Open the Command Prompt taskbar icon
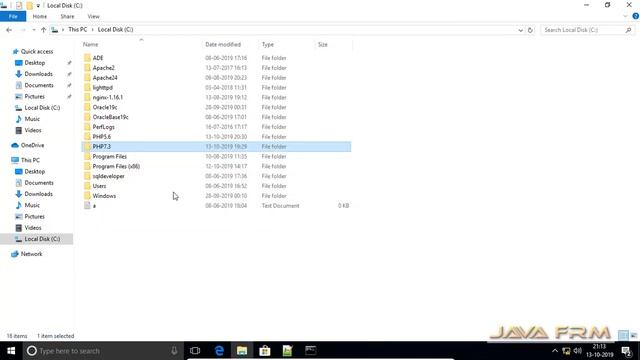 (x=311, y=351)
